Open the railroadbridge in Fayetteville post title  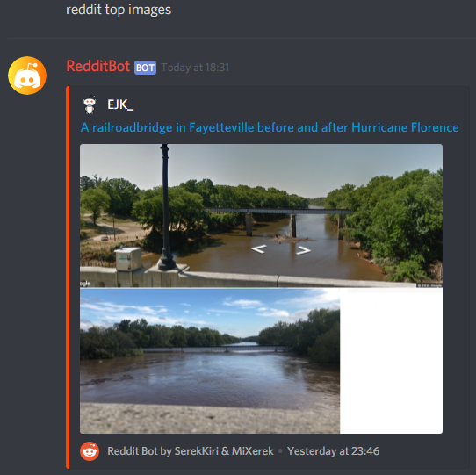click(x=270, y=127)
